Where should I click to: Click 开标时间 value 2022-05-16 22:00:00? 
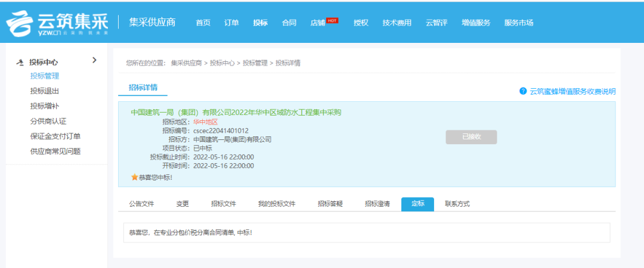(224, 166)
